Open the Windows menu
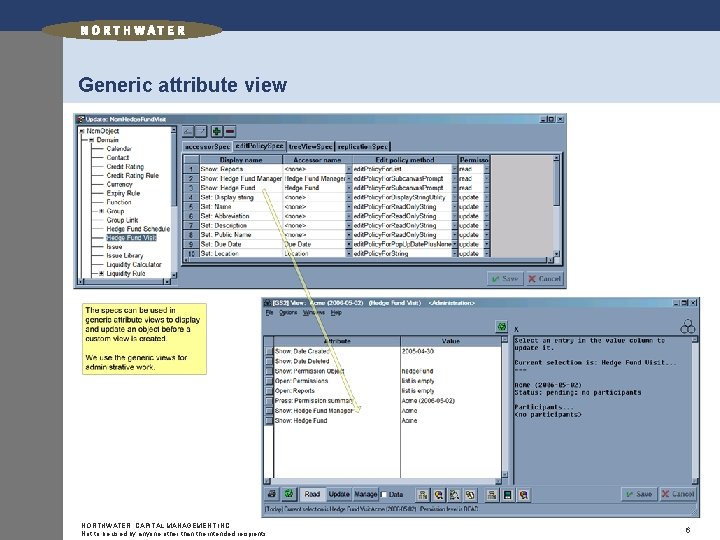This screenshot has width=720, height=540. pyautogui.click(x=314, y=312)
